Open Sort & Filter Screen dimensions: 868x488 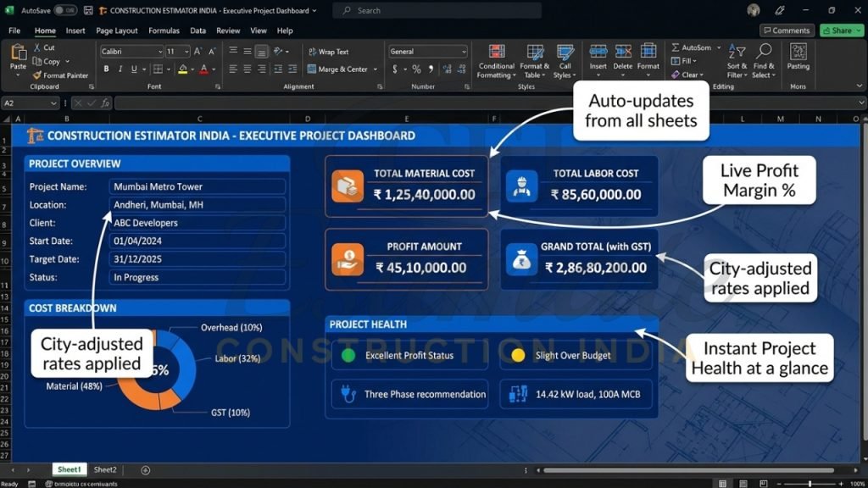737,61
